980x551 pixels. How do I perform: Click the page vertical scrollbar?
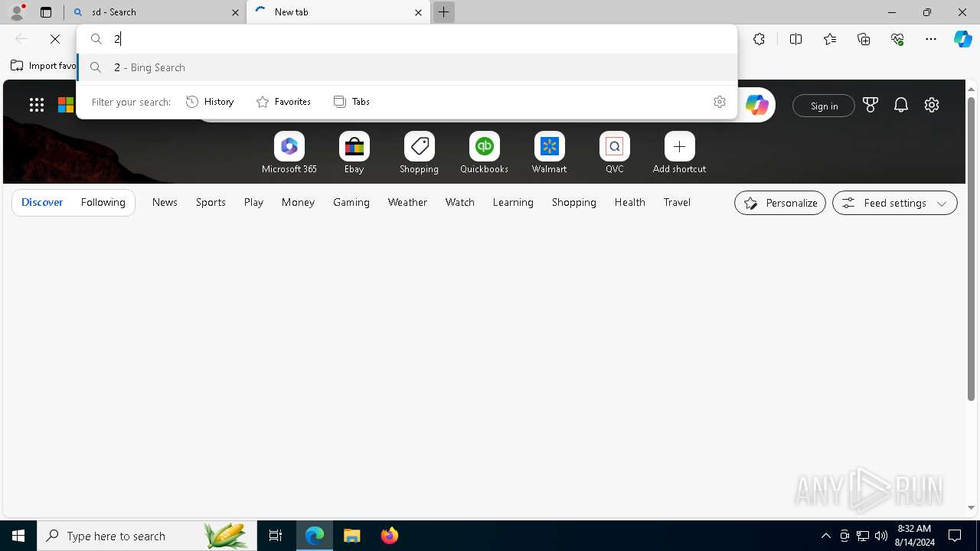tap(971, 249)
